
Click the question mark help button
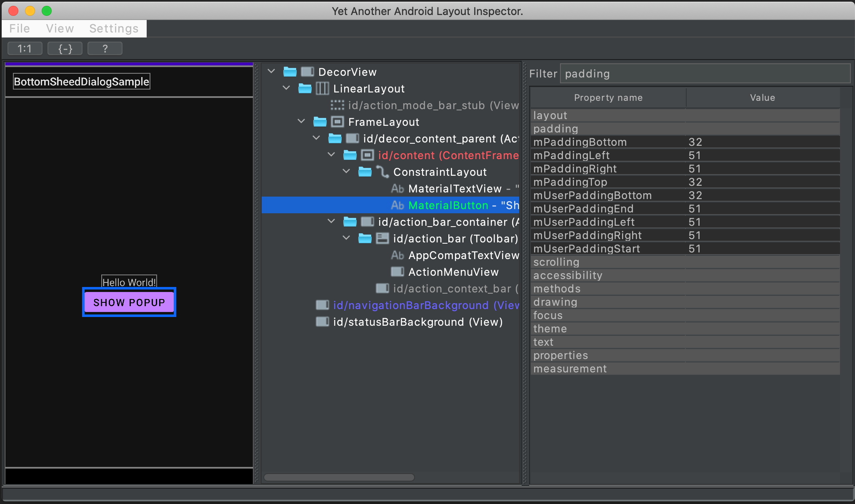point(105,49)
